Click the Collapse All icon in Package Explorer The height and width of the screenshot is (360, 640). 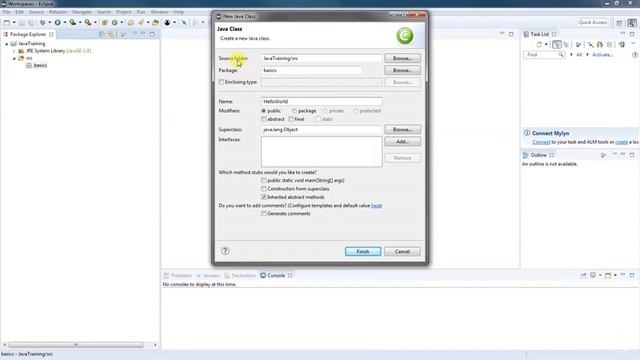point(102,34)
